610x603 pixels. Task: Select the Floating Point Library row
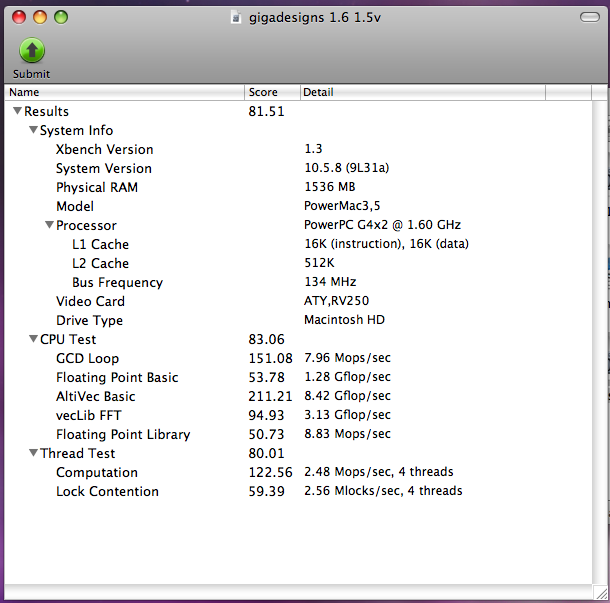pos(298,434)
